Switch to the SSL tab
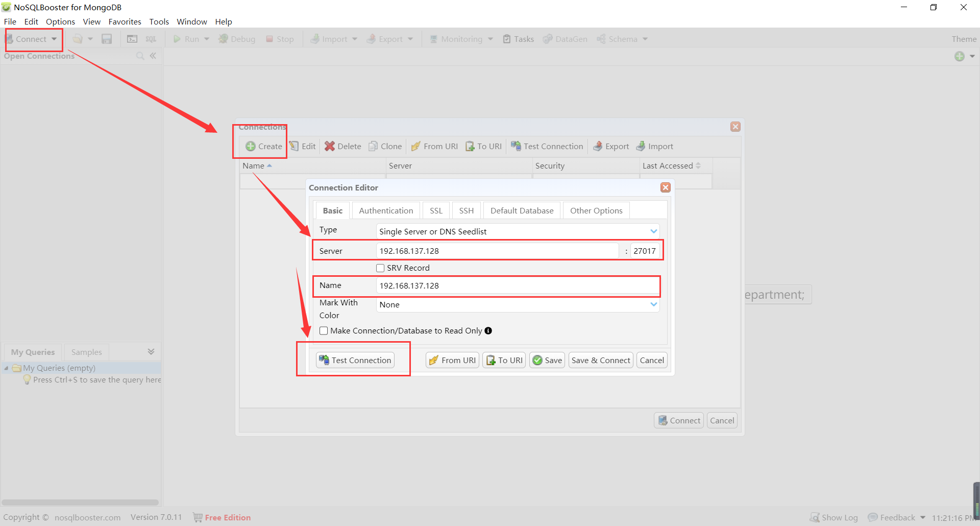This screenshot has height=526, width=980. click(436, 210)
